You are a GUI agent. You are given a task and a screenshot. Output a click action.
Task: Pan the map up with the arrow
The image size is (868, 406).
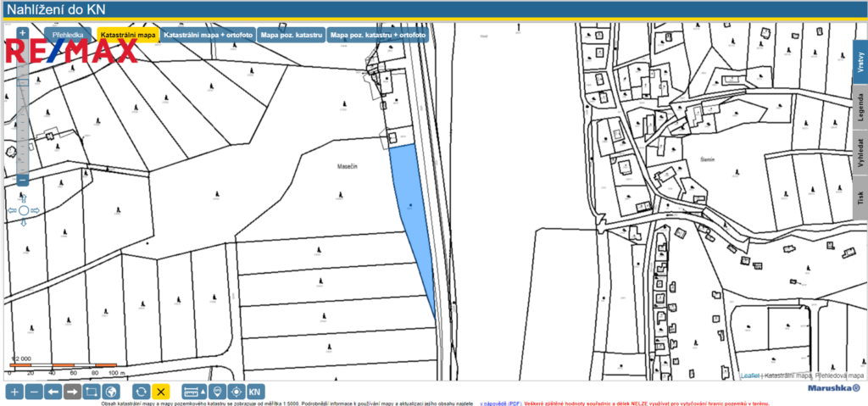click(x=23, y=198)
